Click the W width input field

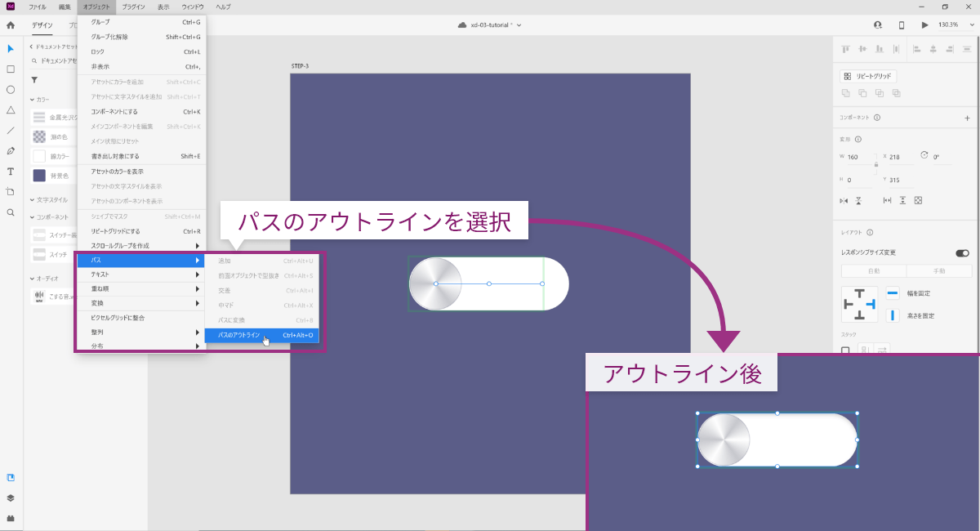tap(859, 157)
